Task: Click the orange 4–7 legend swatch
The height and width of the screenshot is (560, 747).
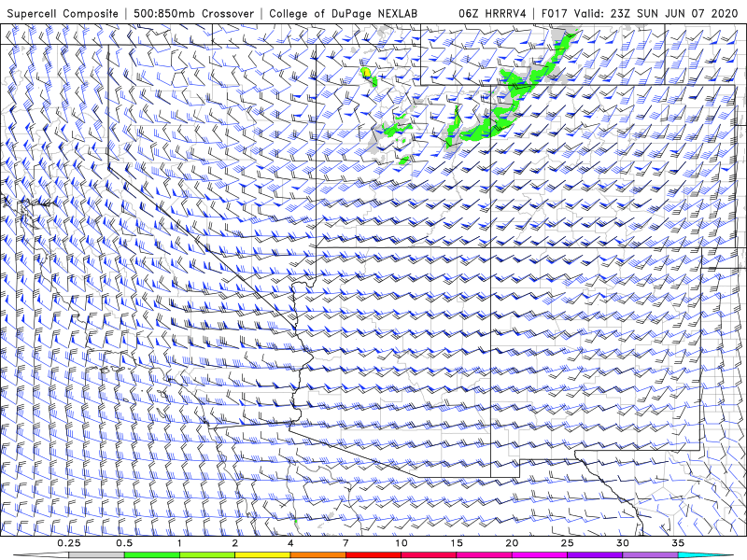Action: coord(317,555)
